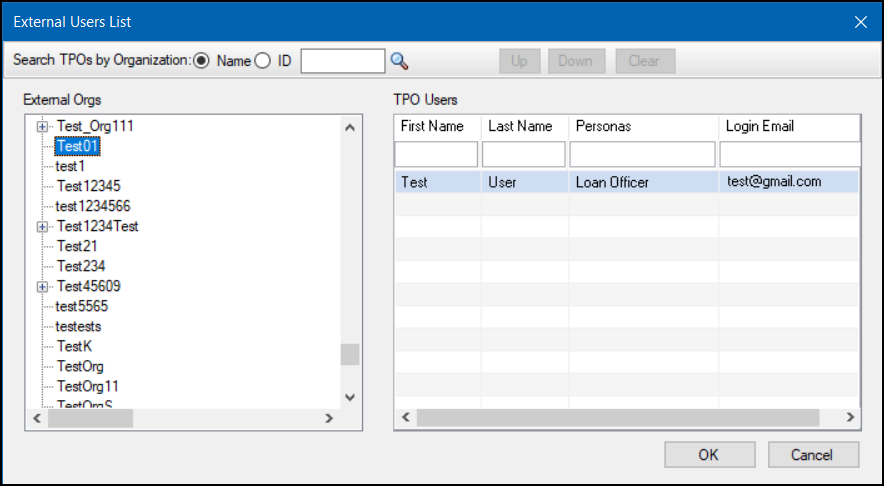Click the OK button
Viewport: 884px width, 486px height.
(708, 455)
